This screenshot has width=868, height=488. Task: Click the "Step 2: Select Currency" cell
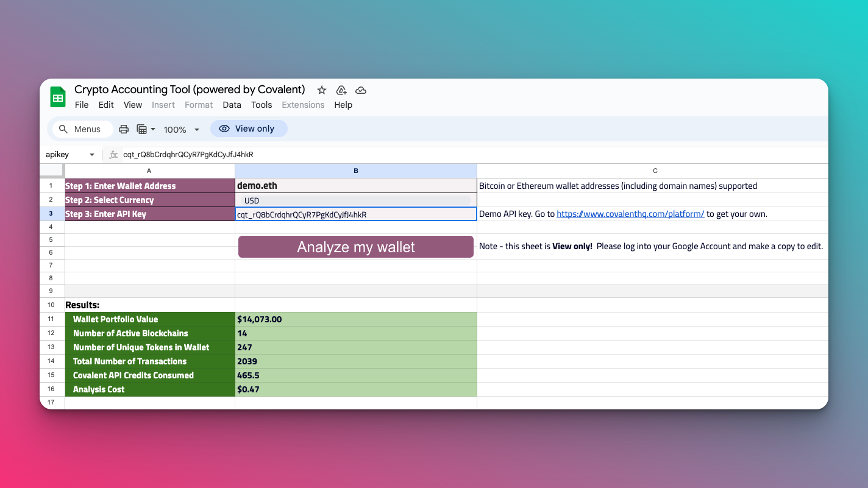pyautogui.click(x=149, y=200)
